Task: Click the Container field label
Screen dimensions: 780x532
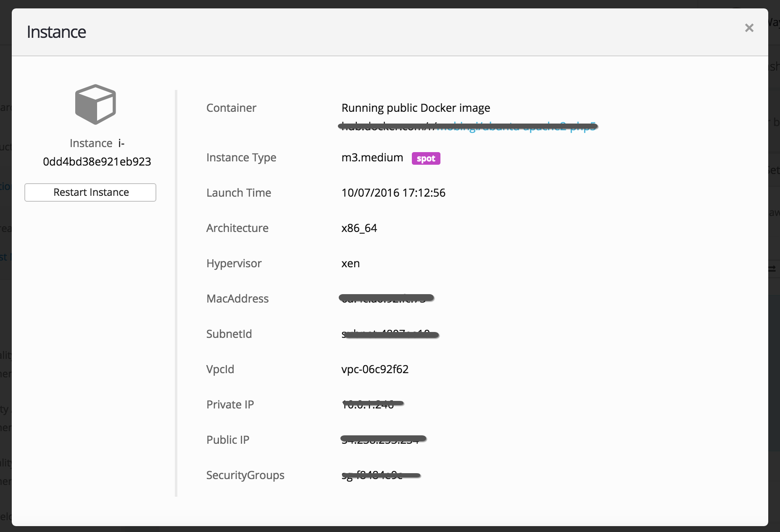Action: 231,108
